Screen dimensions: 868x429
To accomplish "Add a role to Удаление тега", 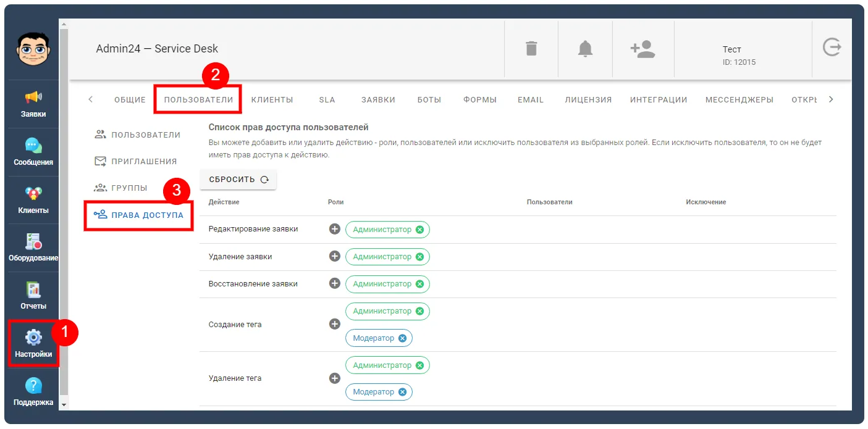I will (x=335, y=378).
